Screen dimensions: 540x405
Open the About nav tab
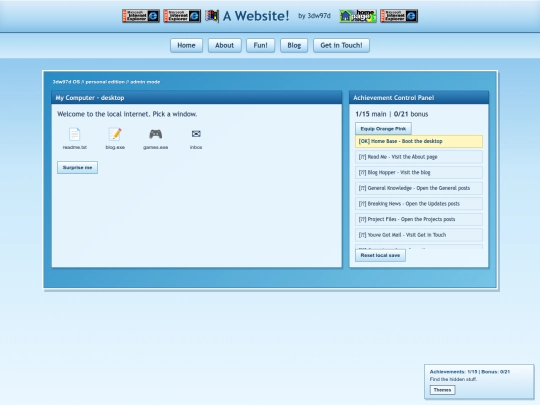225,45
